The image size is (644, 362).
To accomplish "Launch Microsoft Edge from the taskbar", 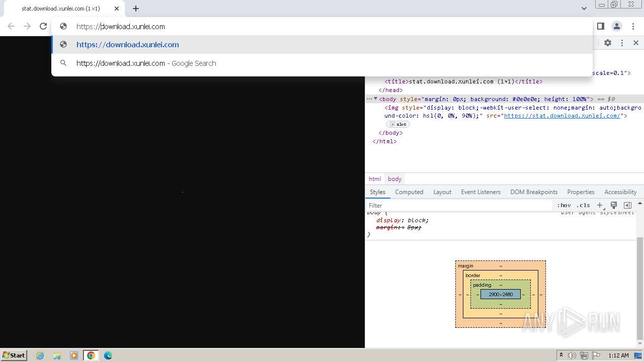I will (x=108, y=355).
